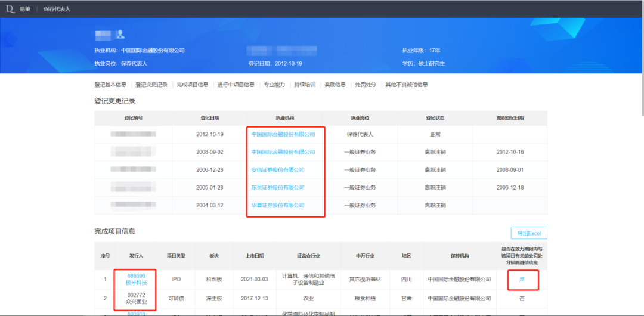This screenshot has width=644, height=316.
Task: Click the 离职登记日期 column header
Action: point(510,118)
